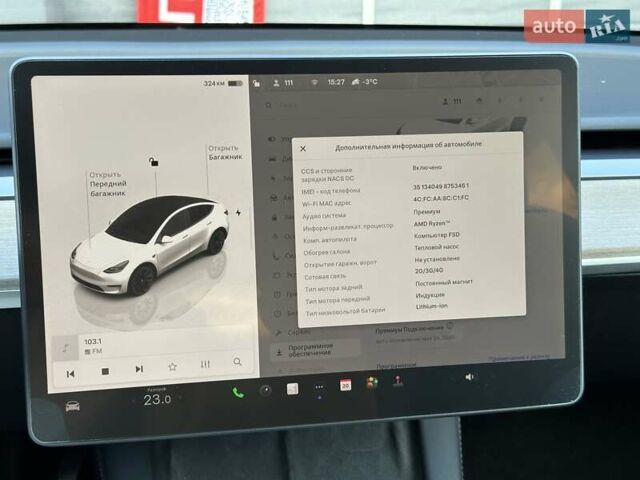Skip to next radio station

[x=139, y=369]
